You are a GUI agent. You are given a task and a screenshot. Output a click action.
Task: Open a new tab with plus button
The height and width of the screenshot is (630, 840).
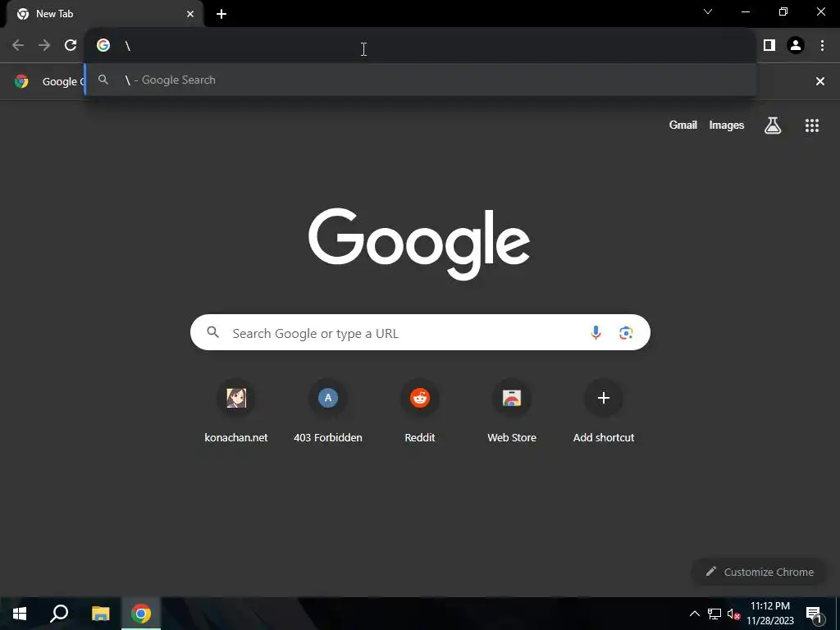coord(221,14)
